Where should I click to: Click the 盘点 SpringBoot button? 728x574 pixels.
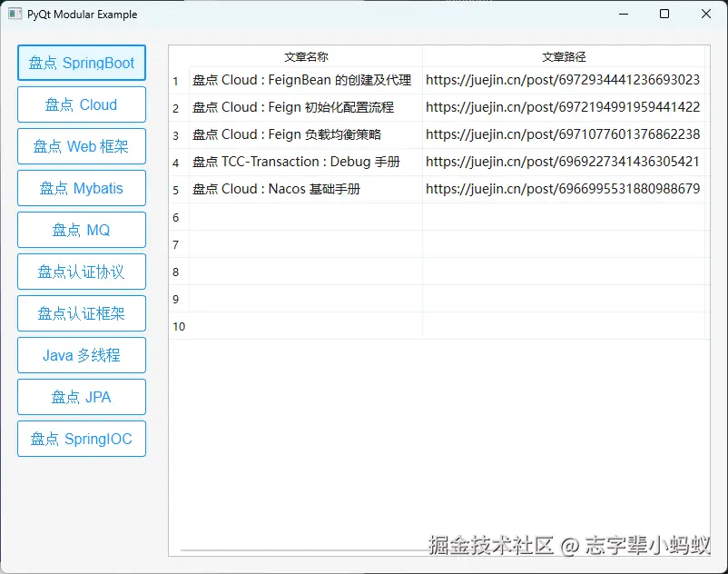[x=82, y=63]
